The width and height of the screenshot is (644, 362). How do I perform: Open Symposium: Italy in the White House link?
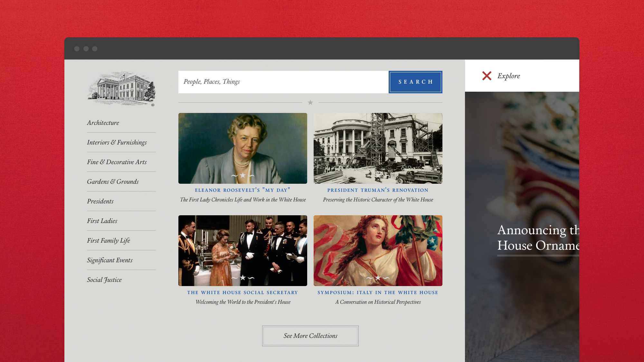point(378,292)
